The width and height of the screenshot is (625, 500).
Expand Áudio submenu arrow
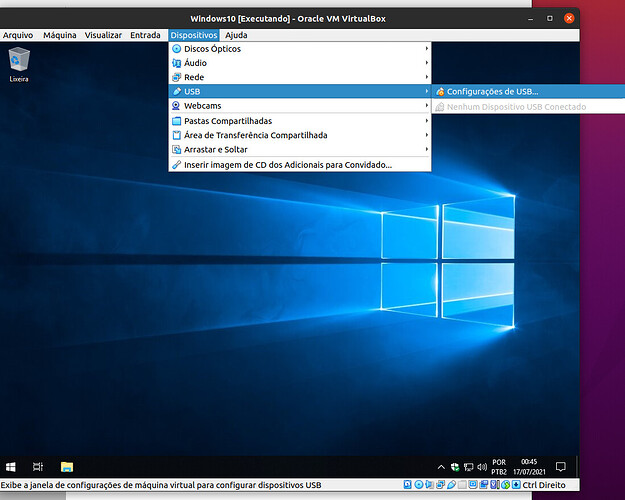coord(426,63)
